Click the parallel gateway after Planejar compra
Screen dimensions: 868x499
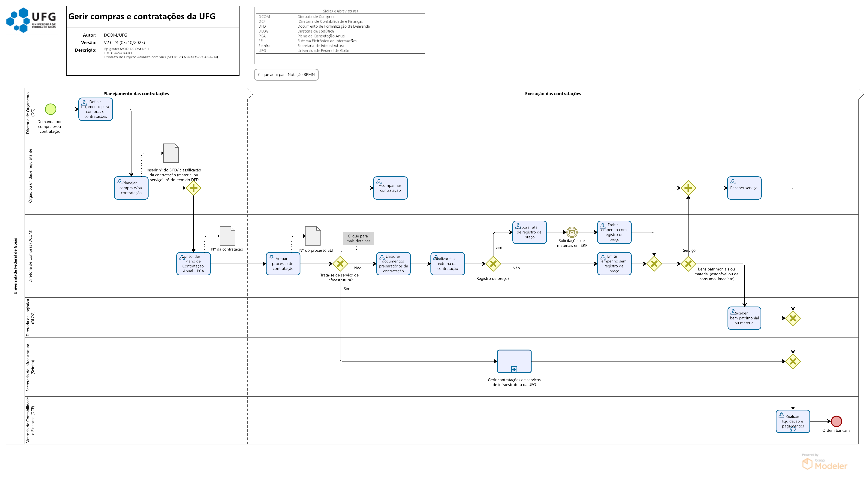(194, 188)
